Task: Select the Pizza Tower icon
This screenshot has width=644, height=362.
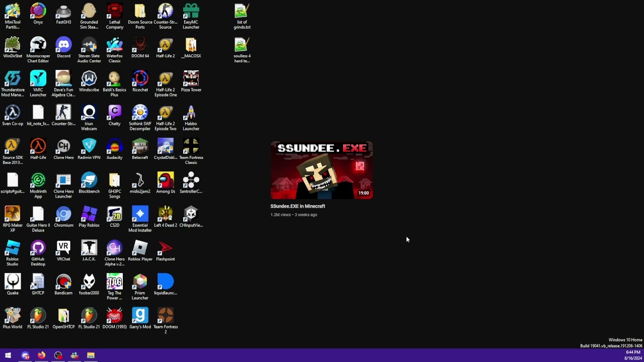Action: pyautogui.click(x=191, y=81)
